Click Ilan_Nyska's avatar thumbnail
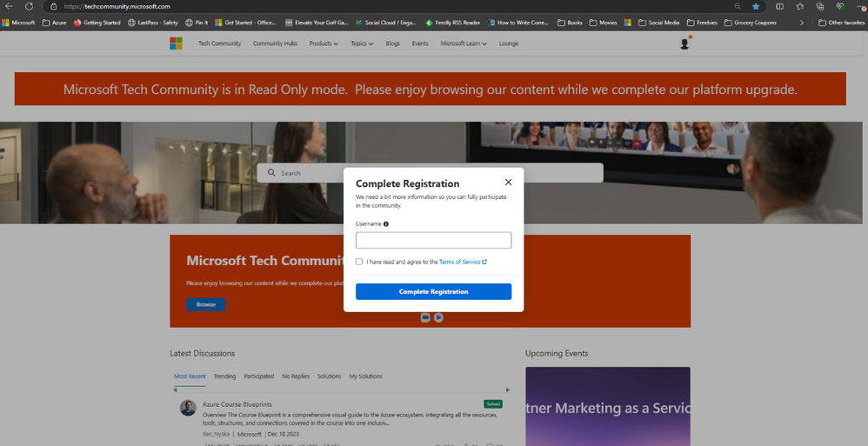Viewport: 868px width, 446px height. tap(188, 409)
